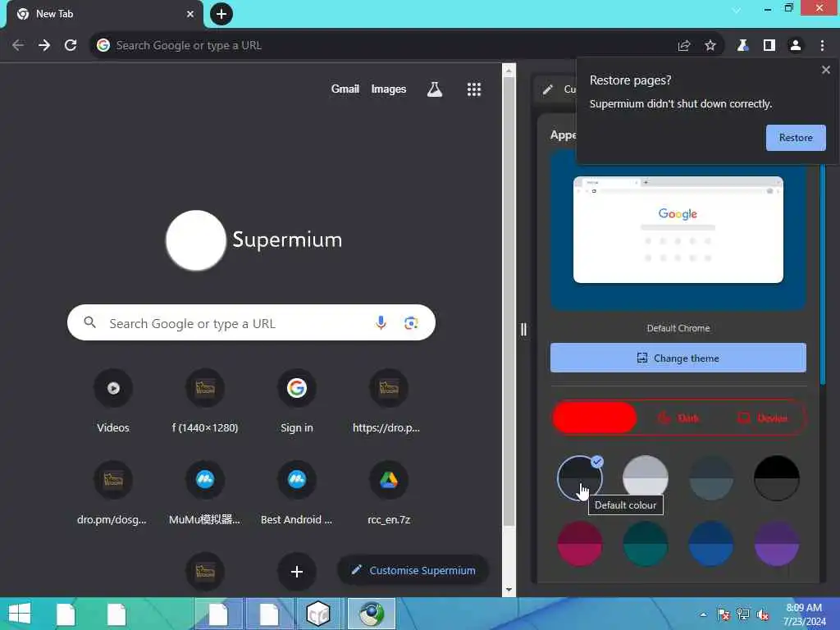Go back using the back arrow
Image resolution: width=840 pixels, height=630 pixels.
tap(18, 46)
